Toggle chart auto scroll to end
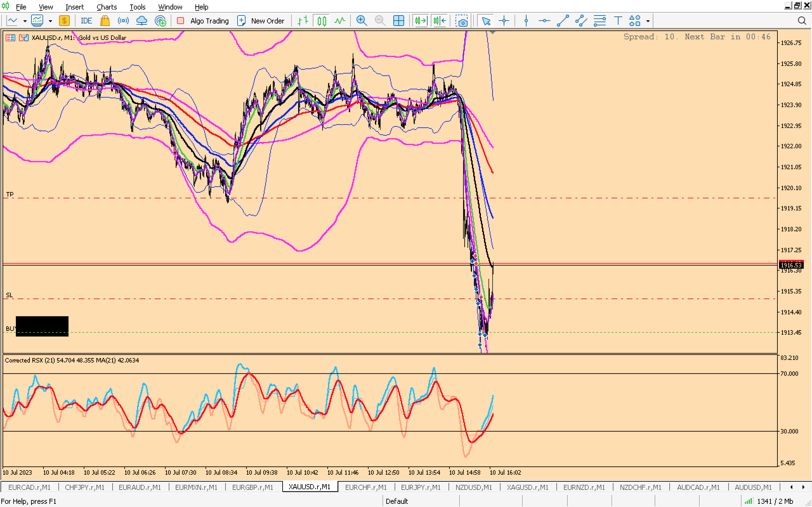The height and width of the screenshot is (507, 812). [420, 21]
